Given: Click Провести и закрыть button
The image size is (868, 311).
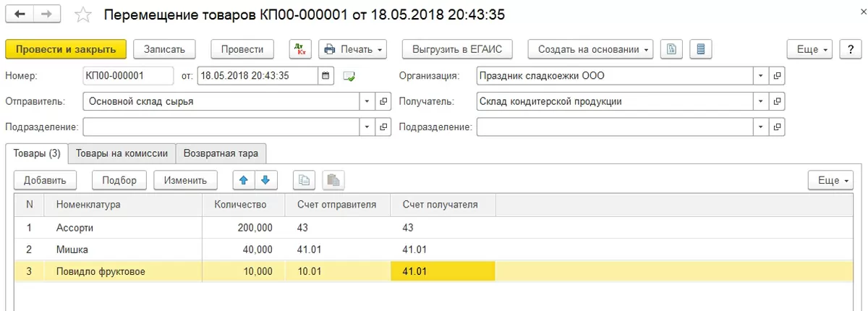Looking at the screenshot, I should click(66, 49).
